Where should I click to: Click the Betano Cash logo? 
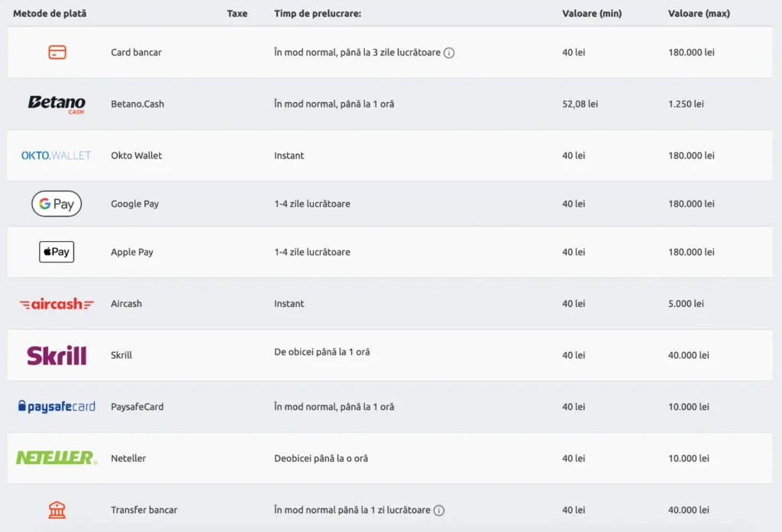pos(57,104)
